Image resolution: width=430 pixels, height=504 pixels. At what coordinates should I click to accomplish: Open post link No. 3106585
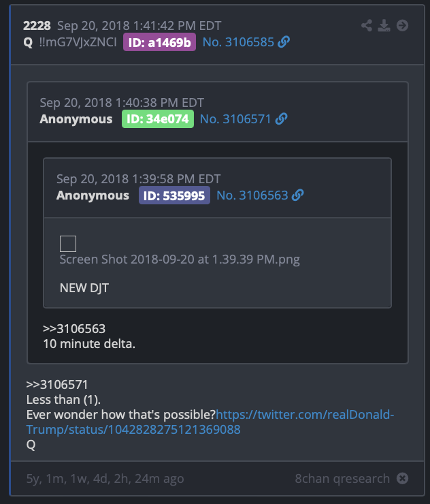[x=238, y=42]
